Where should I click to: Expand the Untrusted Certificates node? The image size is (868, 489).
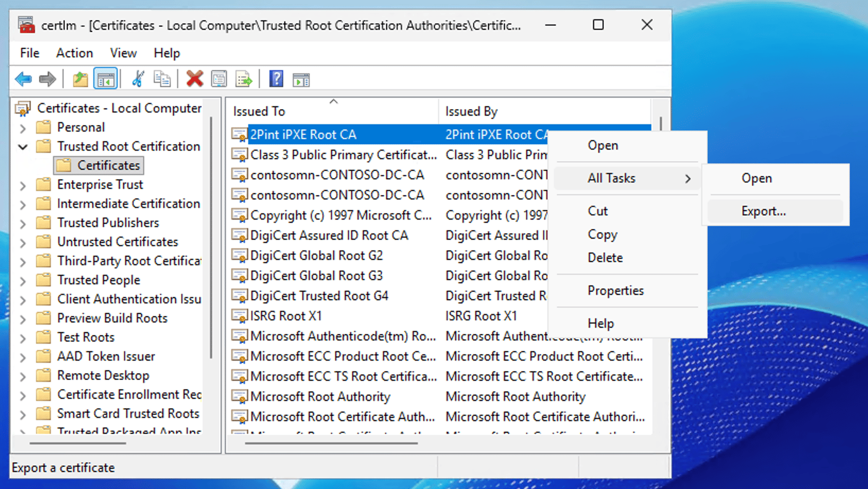pyautogui.click(x=23, y=242)
